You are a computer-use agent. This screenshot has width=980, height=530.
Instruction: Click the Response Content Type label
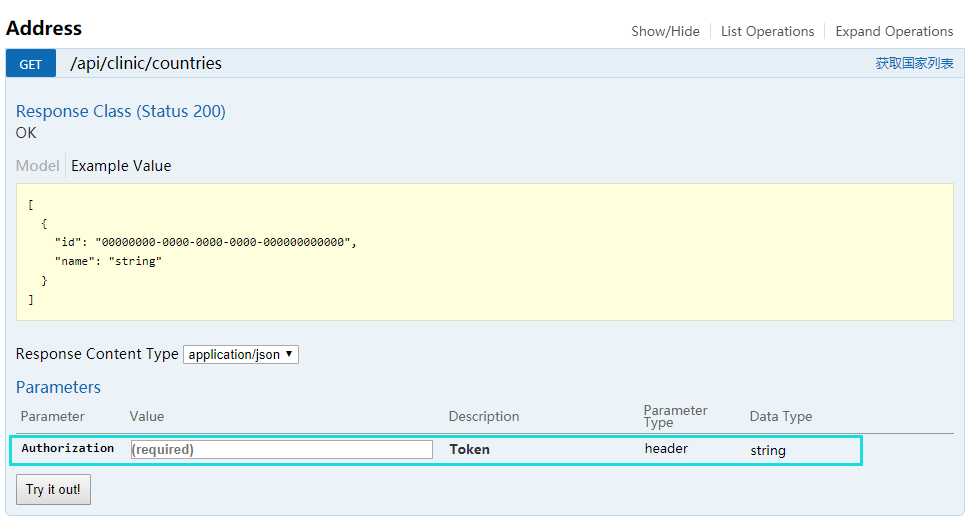coord(97,354)
